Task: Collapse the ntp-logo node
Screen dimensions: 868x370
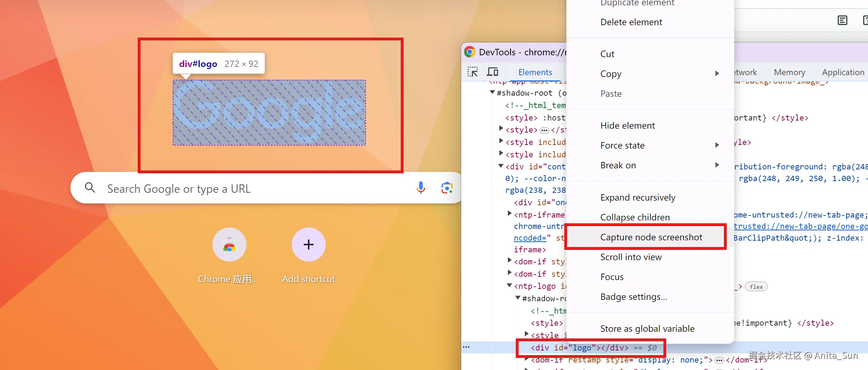Action: coord(509,285)
